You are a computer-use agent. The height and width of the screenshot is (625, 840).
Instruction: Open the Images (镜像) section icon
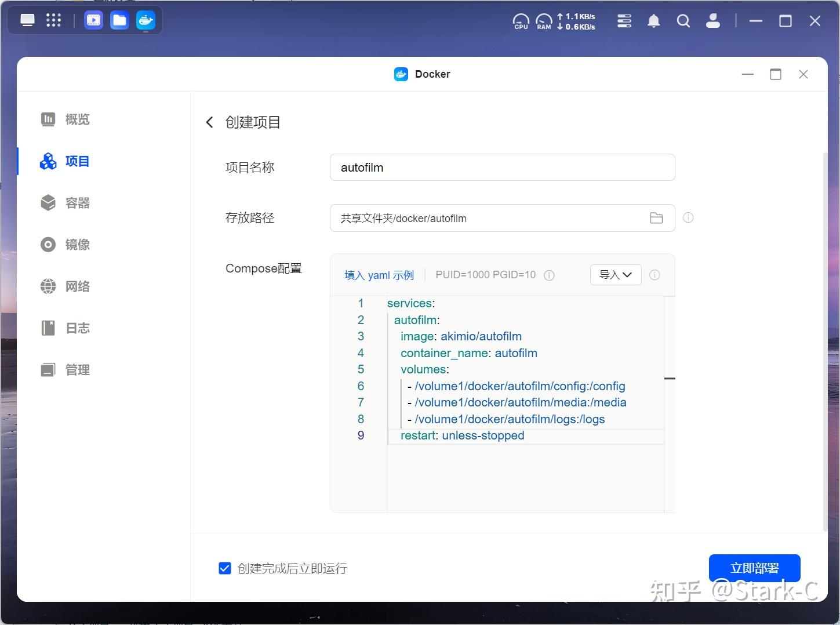coord(48,244)
